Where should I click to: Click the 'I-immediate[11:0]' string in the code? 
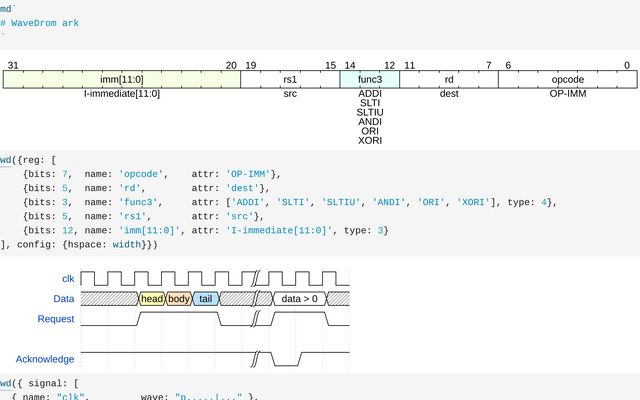279,230
